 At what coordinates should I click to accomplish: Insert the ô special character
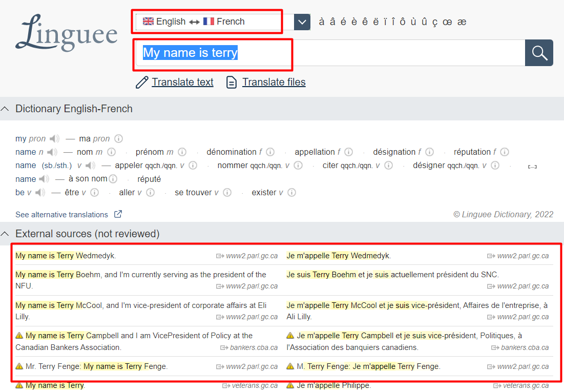click(x=403, y=22)
